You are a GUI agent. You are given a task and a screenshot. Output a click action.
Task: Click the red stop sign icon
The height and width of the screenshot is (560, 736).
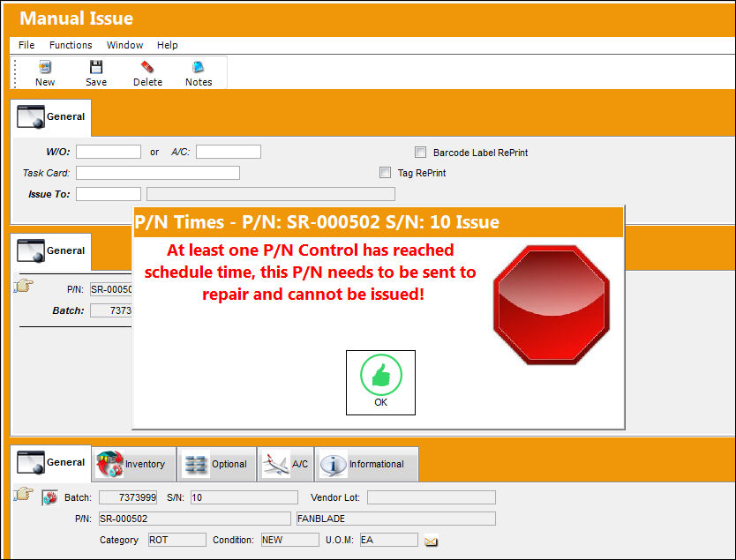point(552,305)
